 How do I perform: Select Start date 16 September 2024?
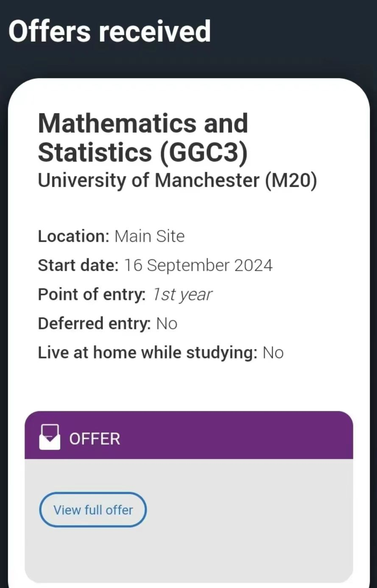click(x=155, y=266)
